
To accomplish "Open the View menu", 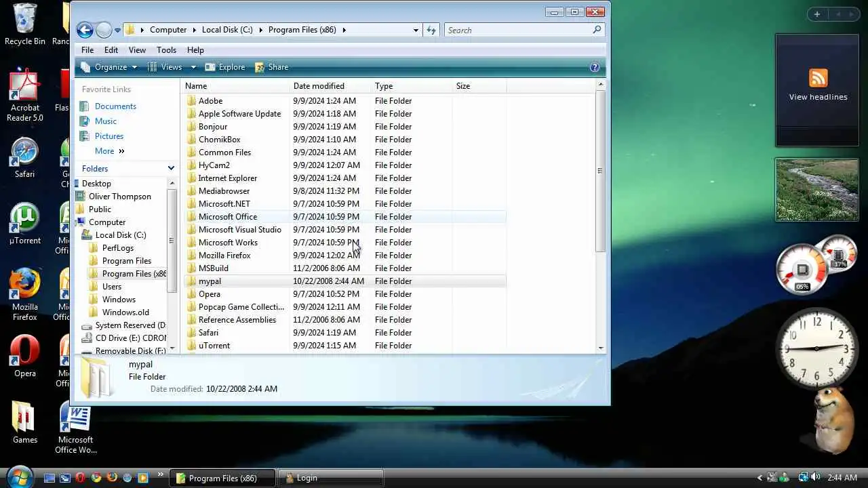I will [137, 50].
